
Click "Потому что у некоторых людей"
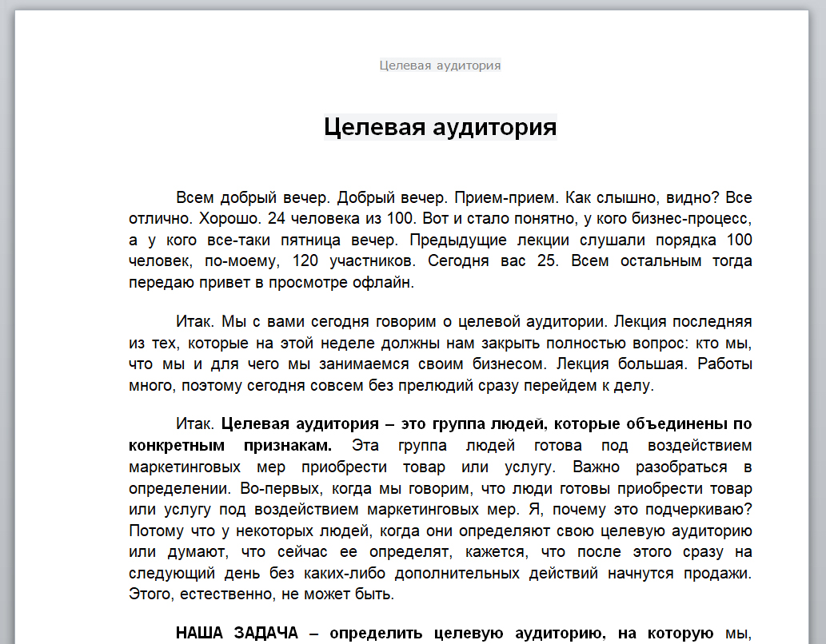click(250, 531)
